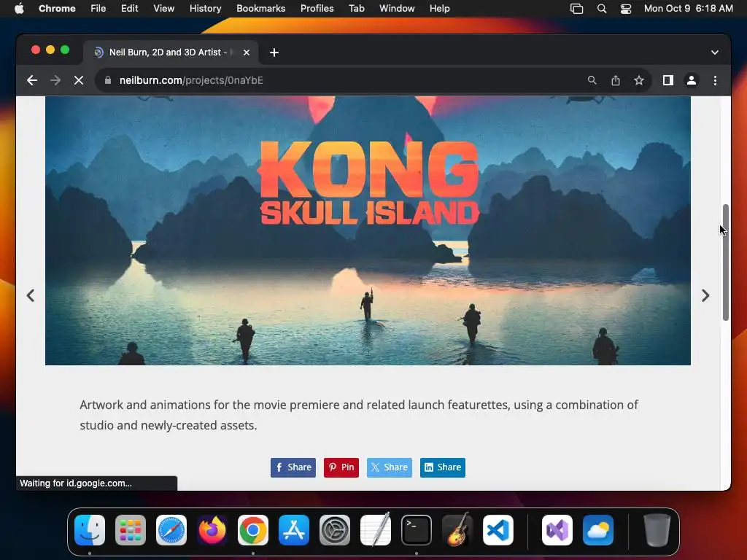Click the Chrome icon in the Dock

tap(253, 530)
